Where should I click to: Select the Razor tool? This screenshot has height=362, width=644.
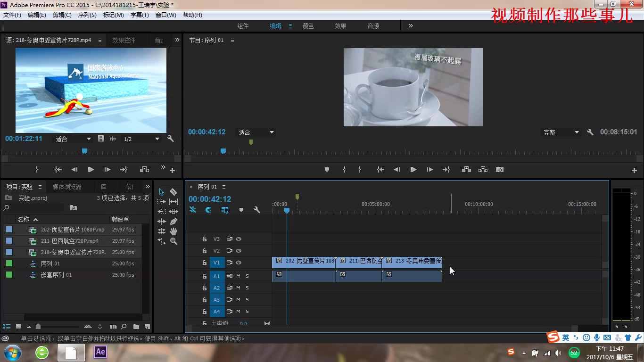click(x=173, y=192)
